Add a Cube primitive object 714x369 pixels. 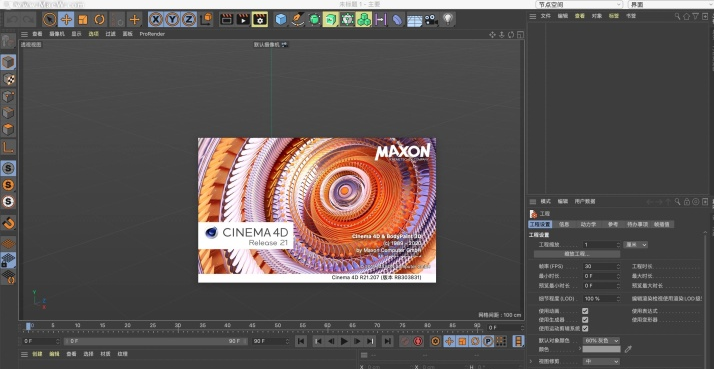tap(281, 20)
